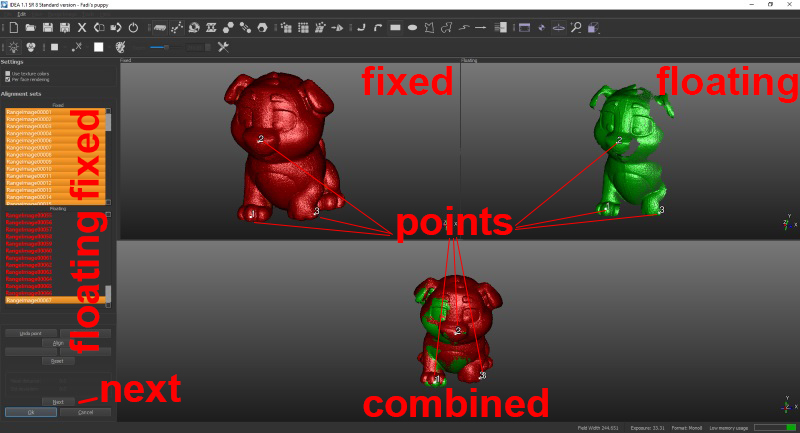
Task: Adjust the blue slider in the second toolbar
Action: point(166,47)
